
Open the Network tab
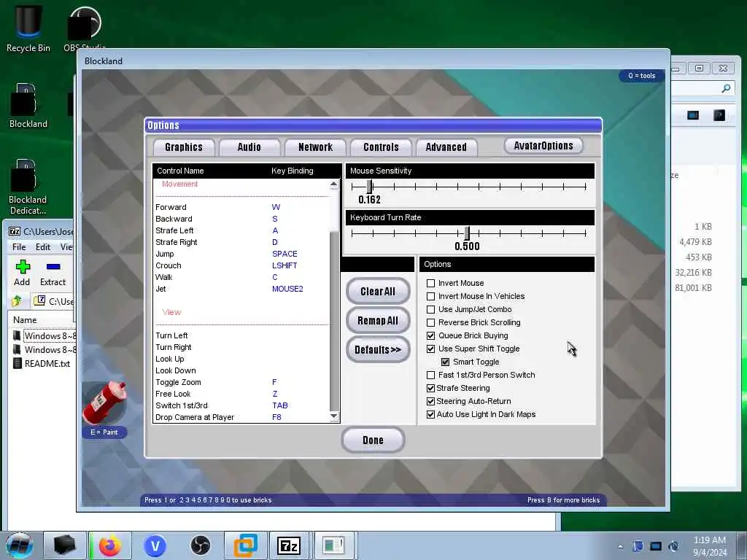(315, 147)
